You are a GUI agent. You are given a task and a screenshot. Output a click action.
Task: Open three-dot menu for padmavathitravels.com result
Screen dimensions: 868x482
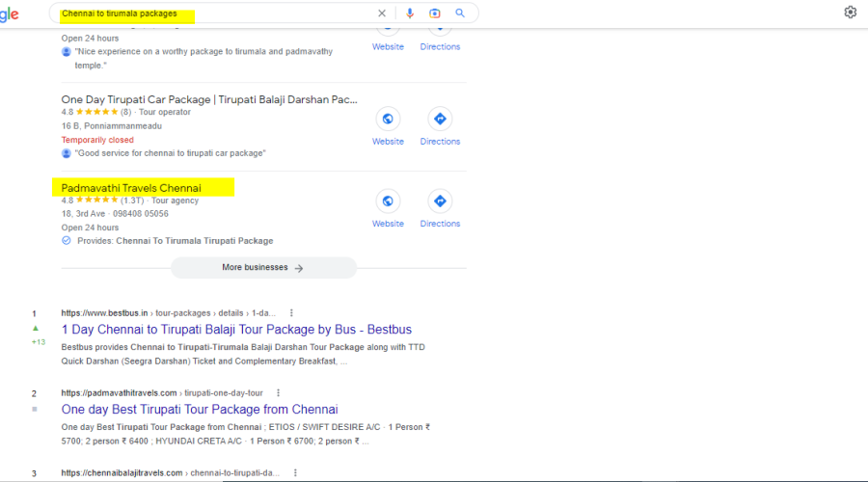tap(278, 393)
